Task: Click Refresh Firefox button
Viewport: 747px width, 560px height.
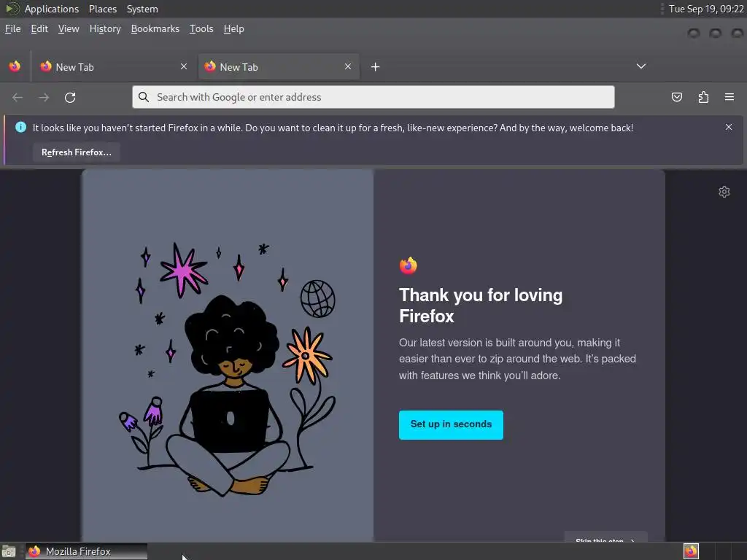Action: (x=76, y=152)
